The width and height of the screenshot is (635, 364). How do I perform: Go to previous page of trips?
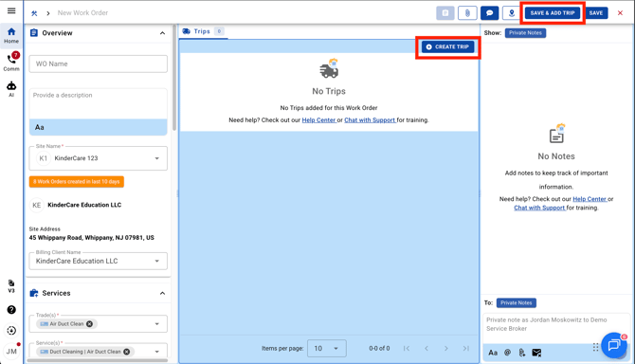click(426, 348)
